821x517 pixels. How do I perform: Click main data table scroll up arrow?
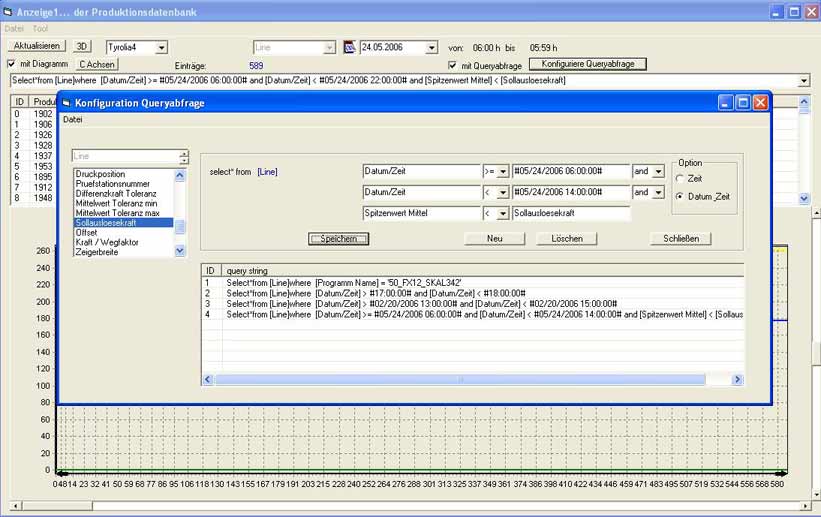click(804, 102)
